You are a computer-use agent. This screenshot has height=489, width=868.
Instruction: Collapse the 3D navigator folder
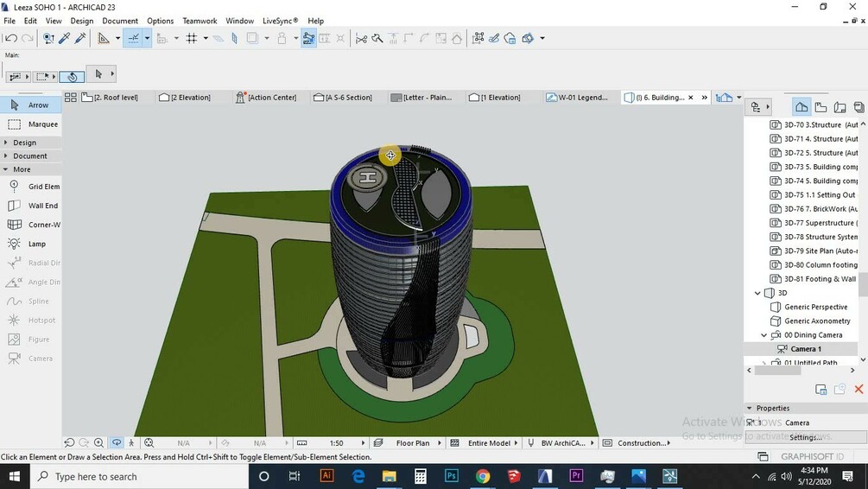click(x=757, y=293)
